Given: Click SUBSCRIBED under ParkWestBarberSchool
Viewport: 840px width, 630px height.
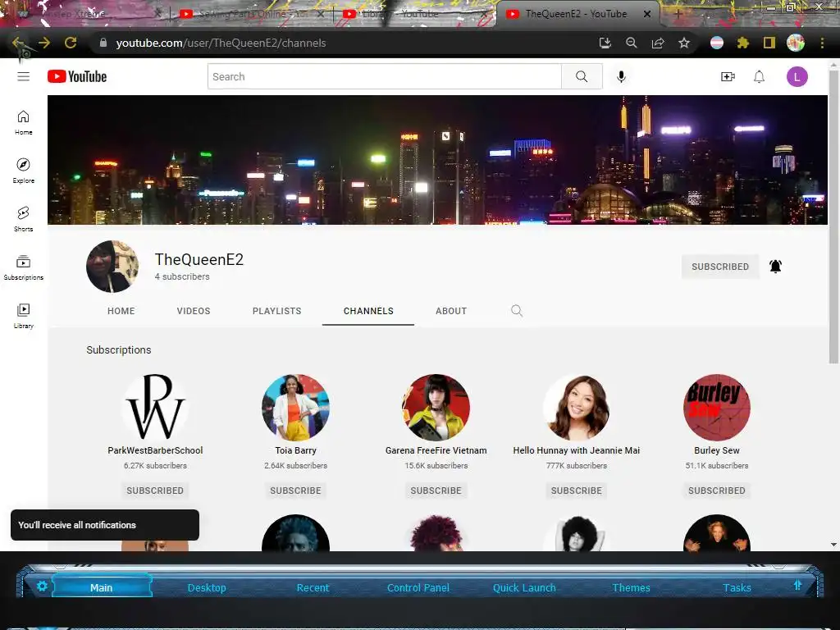Looking at the screenshot, I should [155, 491].
